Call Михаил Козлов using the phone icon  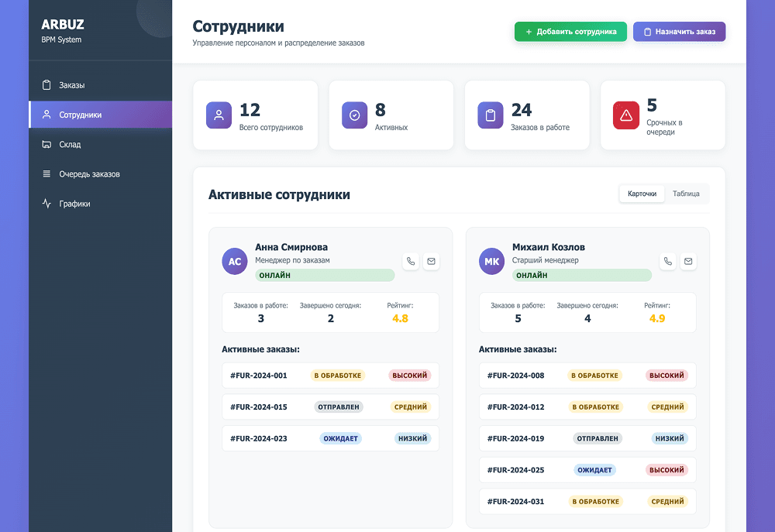[668, 262]
